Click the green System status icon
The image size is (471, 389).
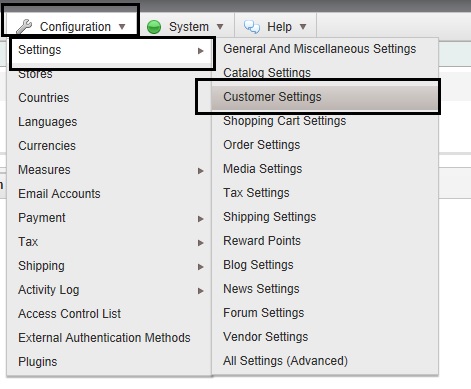tap(154, 27)
